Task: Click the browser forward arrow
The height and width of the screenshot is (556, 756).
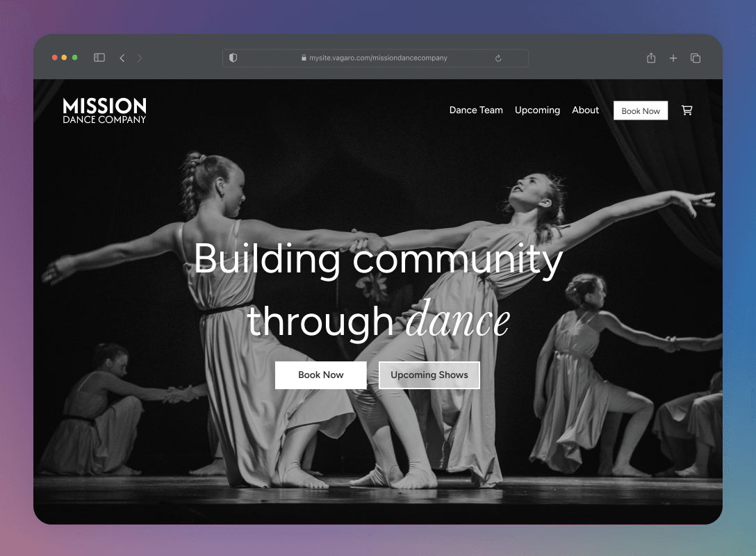Action: pos(140,58)
